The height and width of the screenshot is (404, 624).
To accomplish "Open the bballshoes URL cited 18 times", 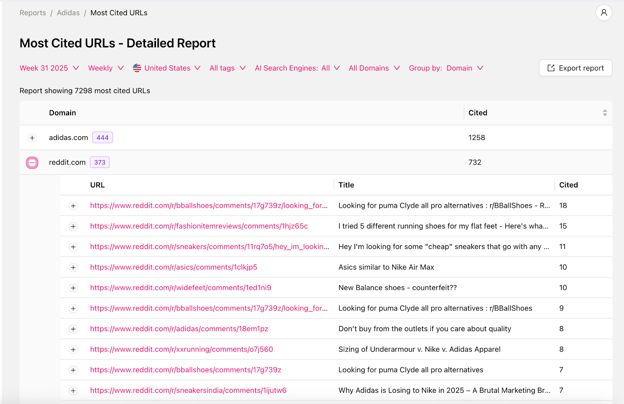I will [209, 205].
